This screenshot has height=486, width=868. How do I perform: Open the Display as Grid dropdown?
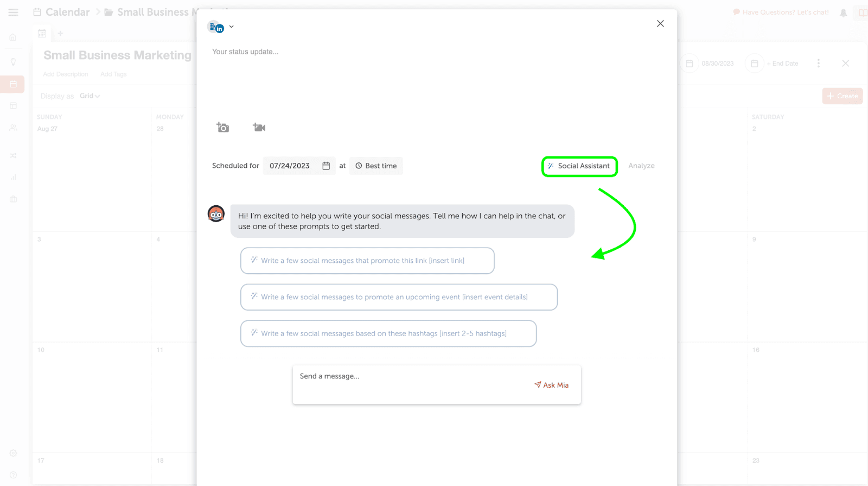coord(90,96)
